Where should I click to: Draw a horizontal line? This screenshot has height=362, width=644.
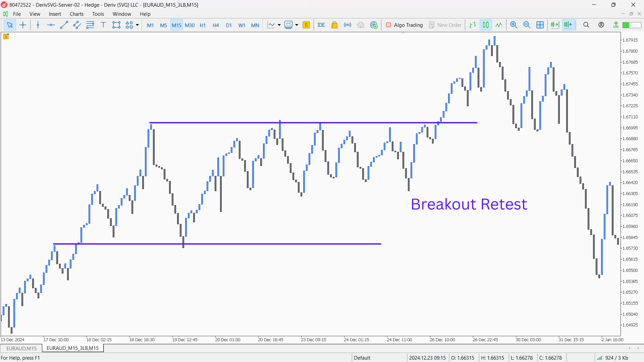point(51,25)
